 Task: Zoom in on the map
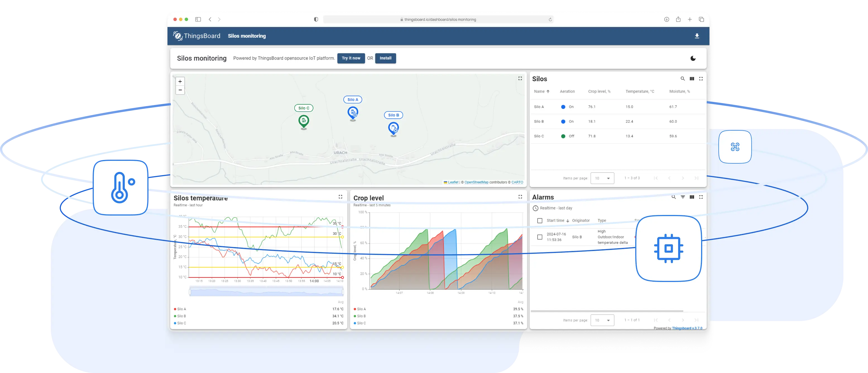coord(180,82)
